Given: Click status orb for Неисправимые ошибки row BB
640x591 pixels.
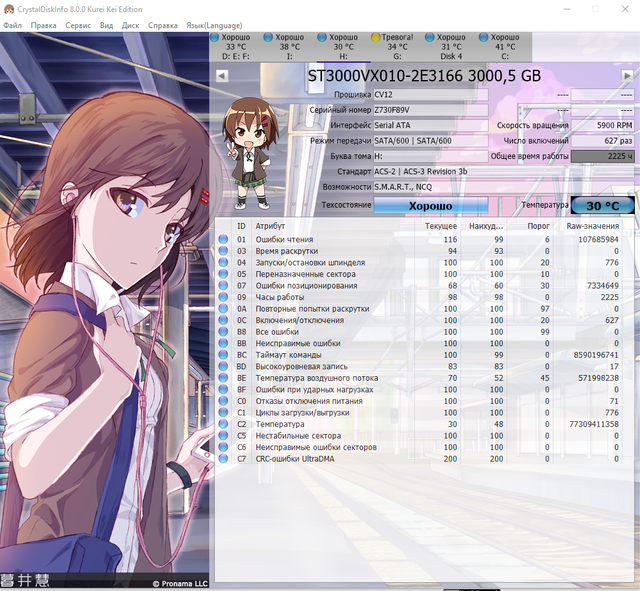Looking at the screenshot, I should point(223,343).
